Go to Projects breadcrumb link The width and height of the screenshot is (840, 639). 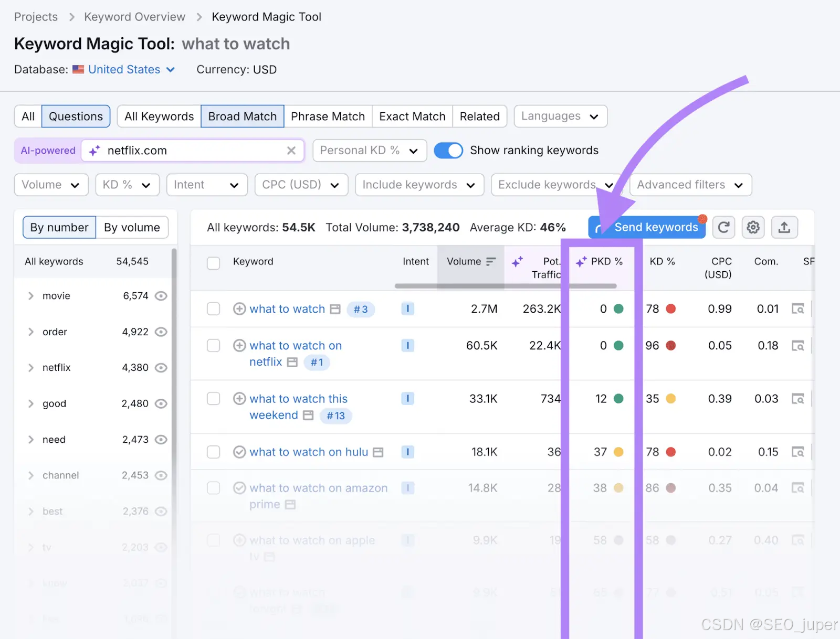[36, 17]
